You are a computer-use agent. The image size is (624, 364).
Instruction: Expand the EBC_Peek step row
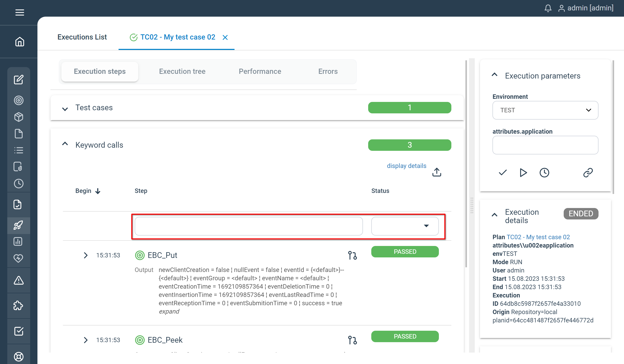tap(86, 340)
